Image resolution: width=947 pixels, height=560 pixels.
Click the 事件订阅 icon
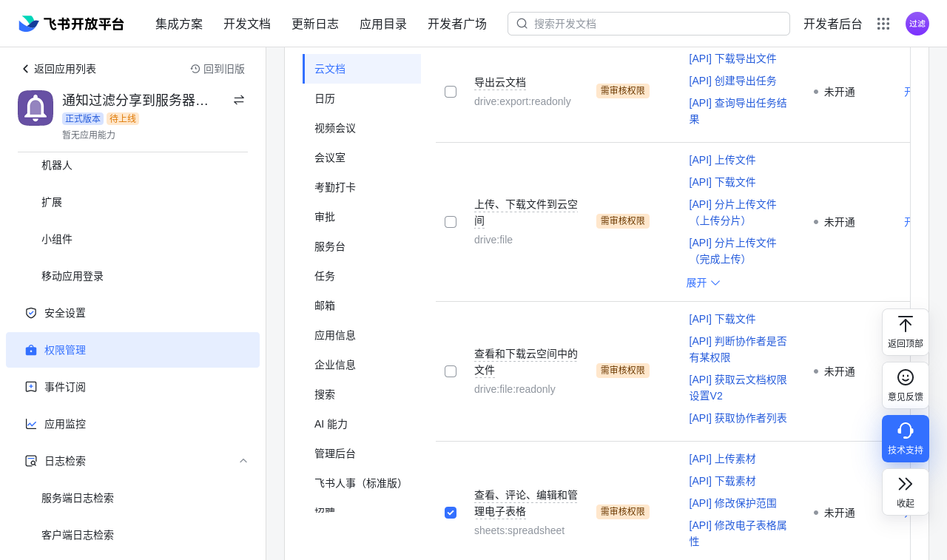click(x=31, y=387)
